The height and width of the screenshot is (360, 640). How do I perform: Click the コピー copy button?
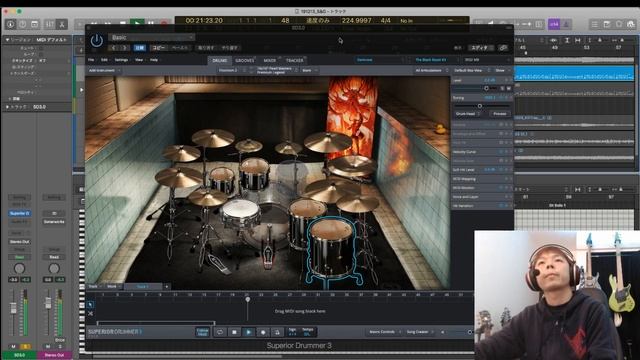coord(158,48)
